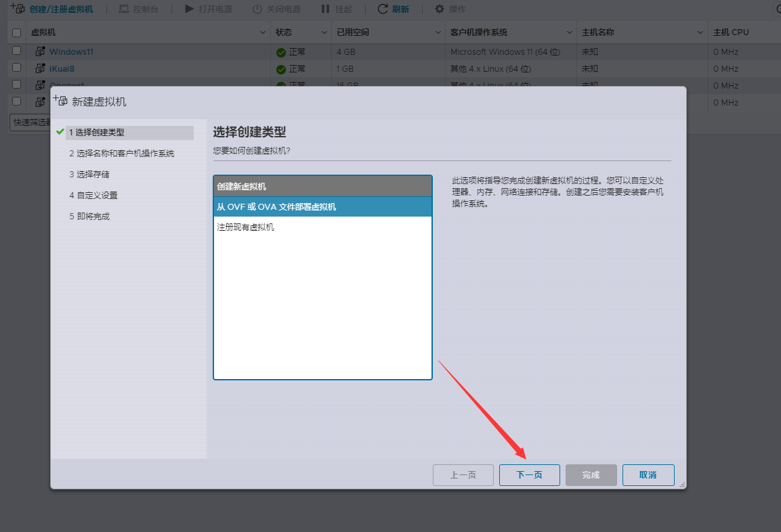Open the 操作 gear icon
Screen dimensions: 781x532
point(440,9)
